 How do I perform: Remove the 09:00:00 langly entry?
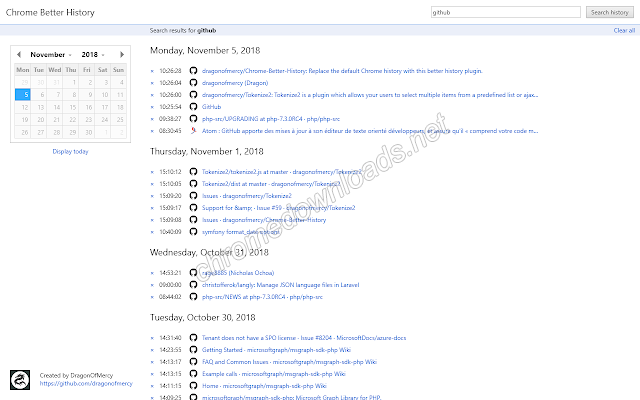coord(152,285)
